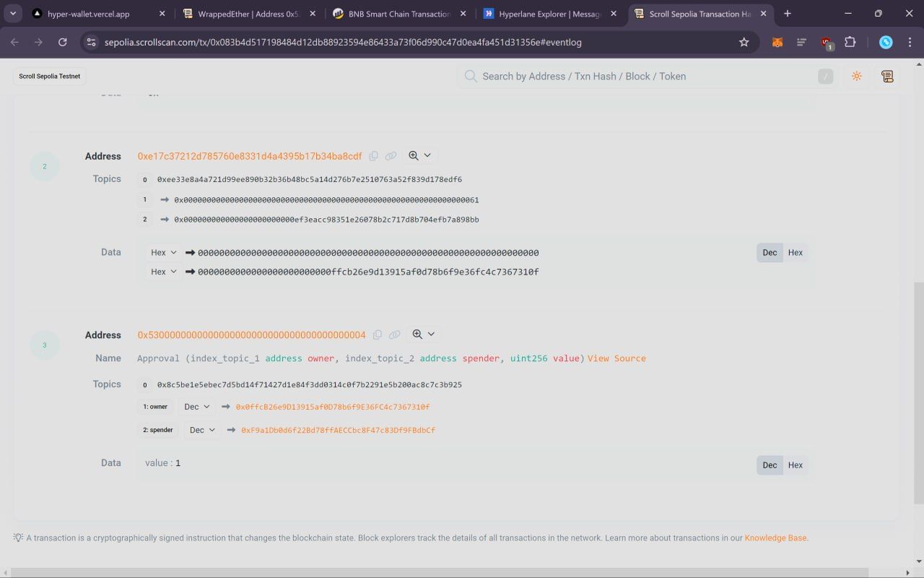Open spender address 0xF9a1Db0d6f22Bd78...
924x578 pixels.
pyautogui.click(x=338, y=430)
